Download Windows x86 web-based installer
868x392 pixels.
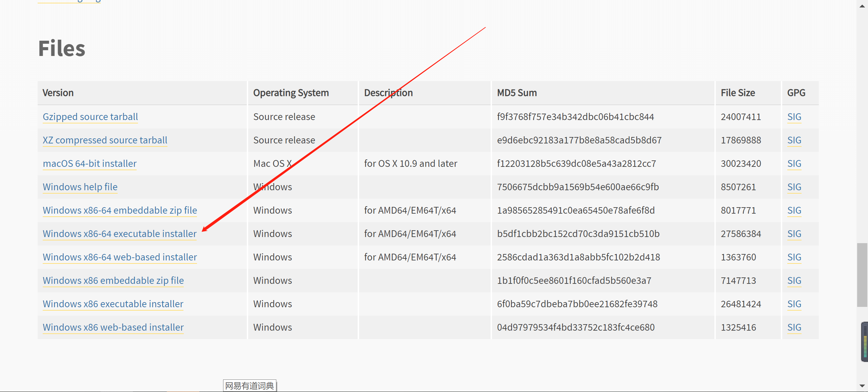(113, 327)
